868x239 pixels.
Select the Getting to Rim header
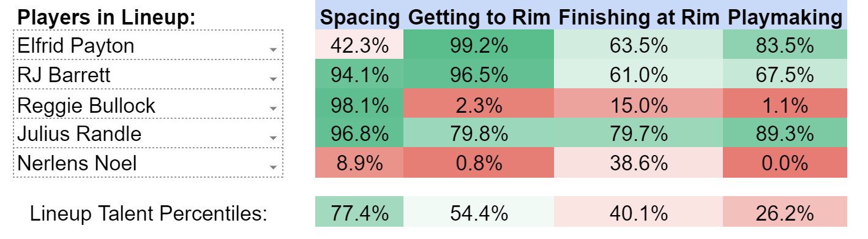pos(480,18)
